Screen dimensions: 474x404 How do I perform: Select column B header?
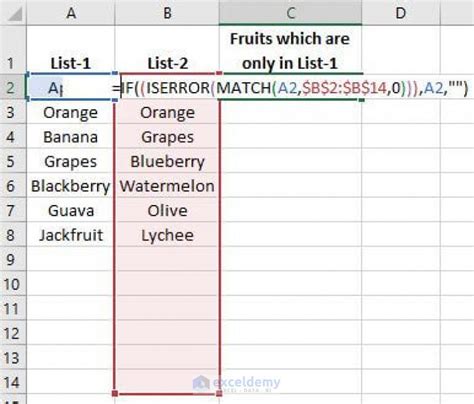[167, 13]
